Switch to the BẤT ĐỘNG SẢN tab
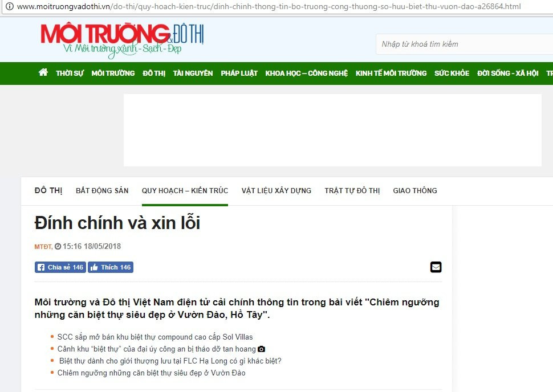The image size is (553, 392). point(102,191)
